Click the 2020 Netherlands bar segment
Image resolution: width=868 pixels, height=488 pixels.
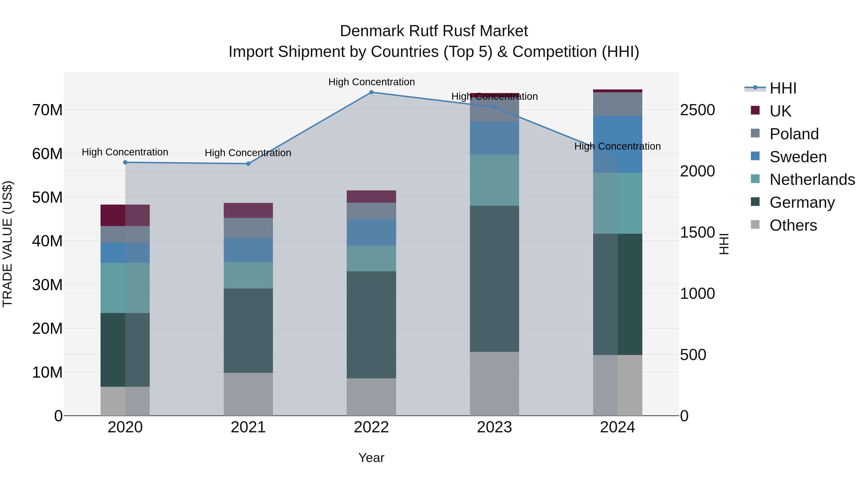(125, 288)
